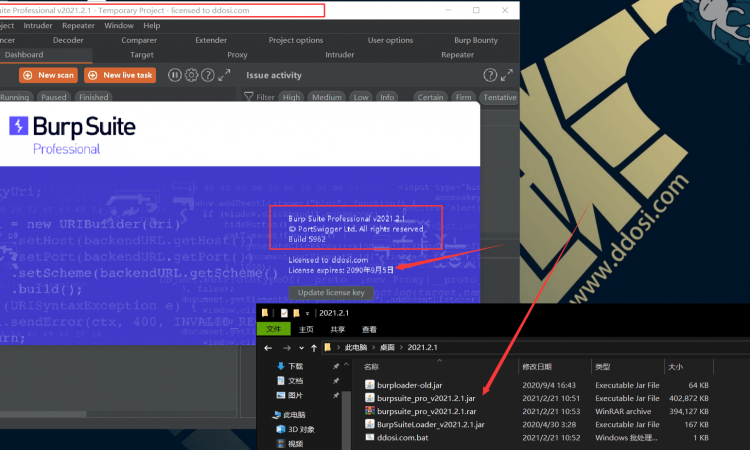Select file burpsuite_pro_v2021.2.1.jar
Viewport: 750px width, 450px height.
click(426, 398)
